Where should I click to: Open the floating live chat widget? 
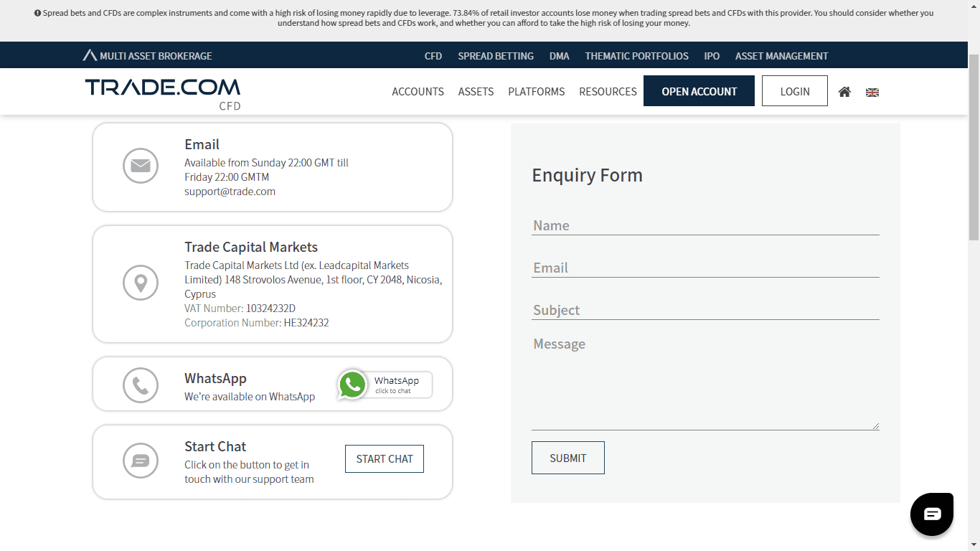point(932,514)
